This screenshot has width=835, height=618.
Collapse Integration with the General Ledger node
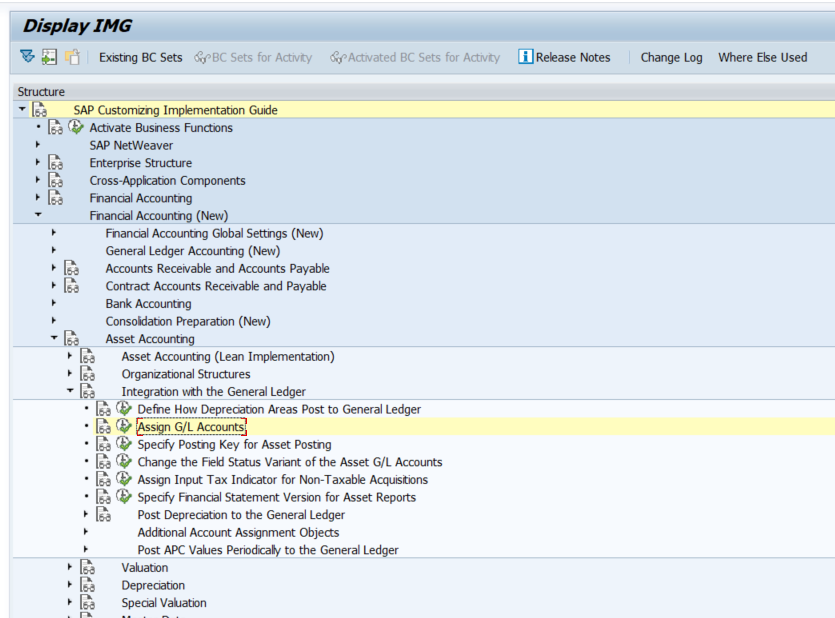pos(70,390)
